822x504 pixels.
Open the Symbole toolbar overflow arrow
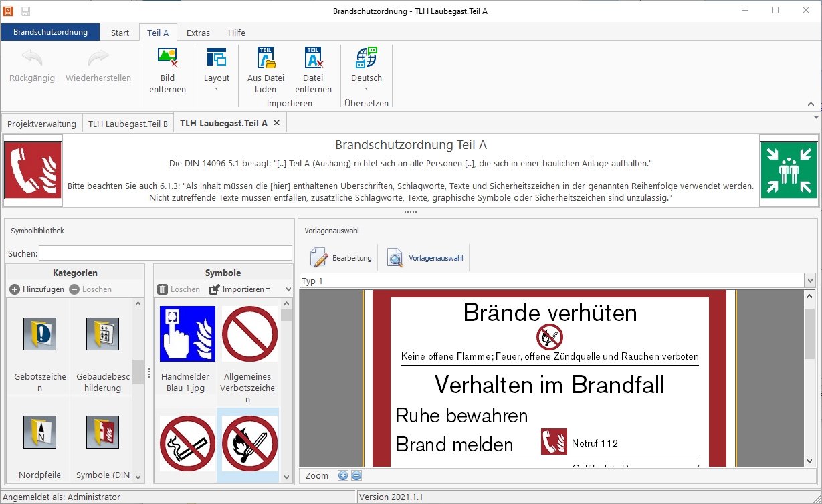(x=288, y=289)
